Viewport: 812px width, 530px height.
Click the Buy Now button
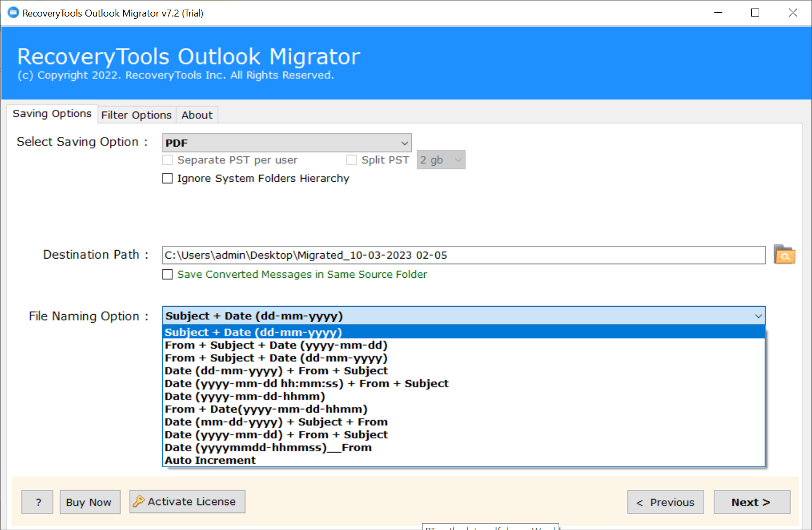[x=90, y=502]
